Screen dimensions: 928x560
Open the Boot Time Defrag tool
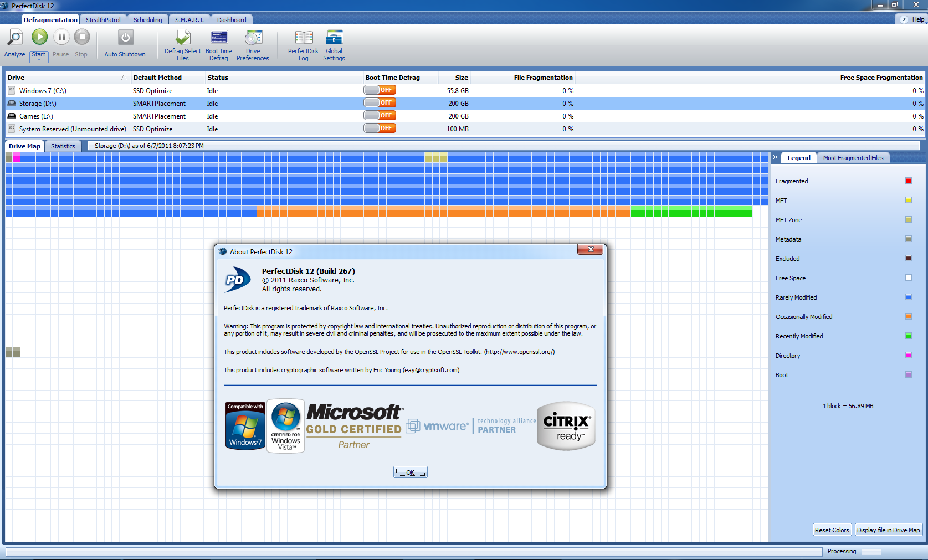[x=219, y=38]
